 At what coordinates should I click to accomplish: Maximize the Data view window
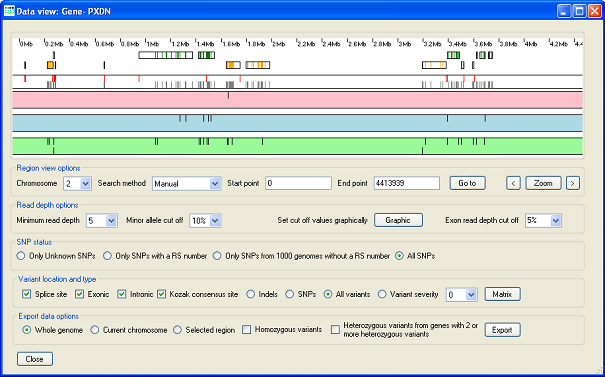pyautogui.click(x=579, y=11)
